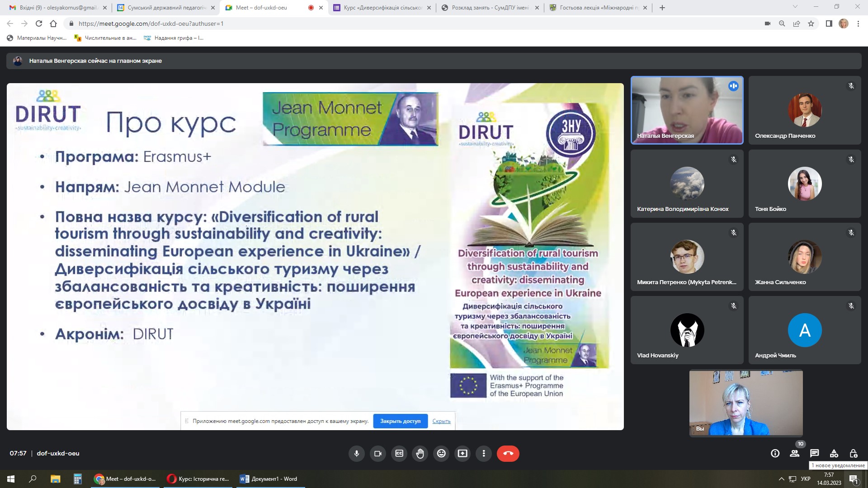Viewport: 868px width, 488px height.
Task: Select Олександр Панченко participant tile
Action: 805,110
